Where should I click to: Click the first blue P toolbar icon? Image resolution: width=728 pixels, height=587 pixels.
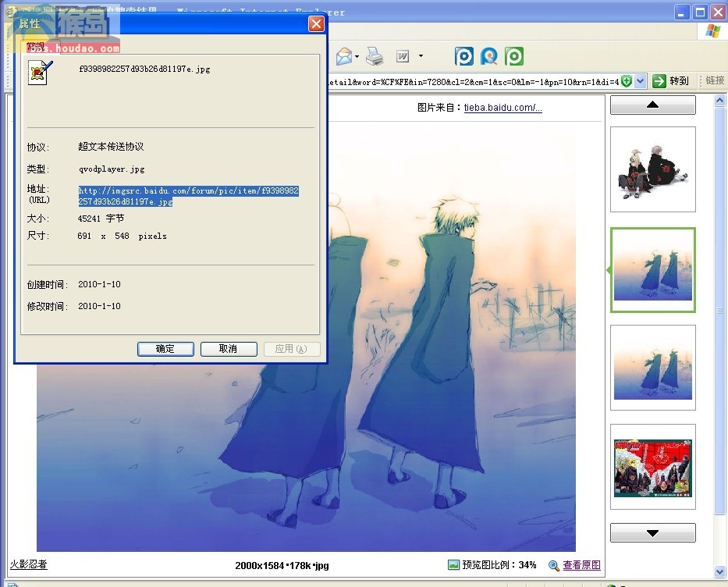[463, 56]
